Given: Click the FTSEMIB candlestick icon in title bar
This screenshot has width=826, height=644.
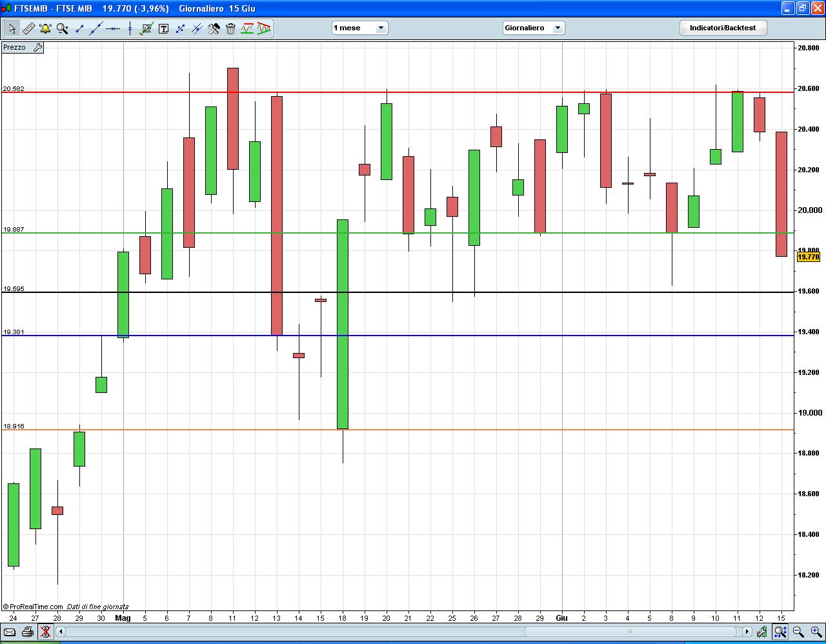Looking at the screenshot, I should (x=7, y=8).
